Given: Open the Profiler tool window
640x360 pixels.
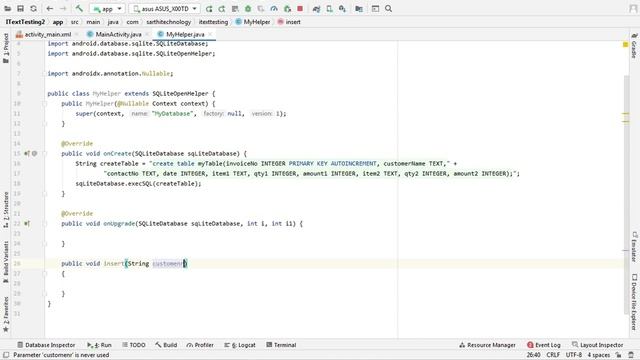Looking at the screenshot, I should (x=200, y=345).
